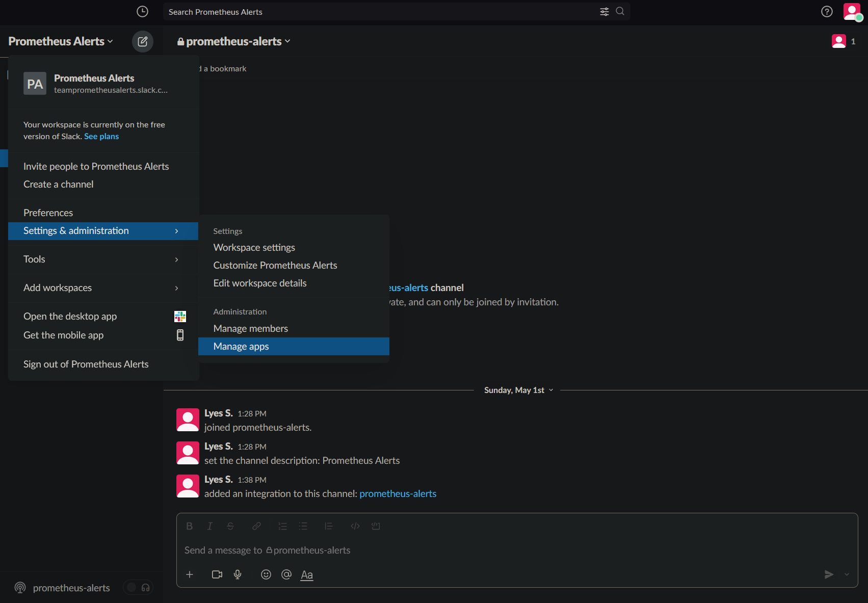
Task: Open the emoji picker
Action: pyautogui.click(x=266, y=574)
